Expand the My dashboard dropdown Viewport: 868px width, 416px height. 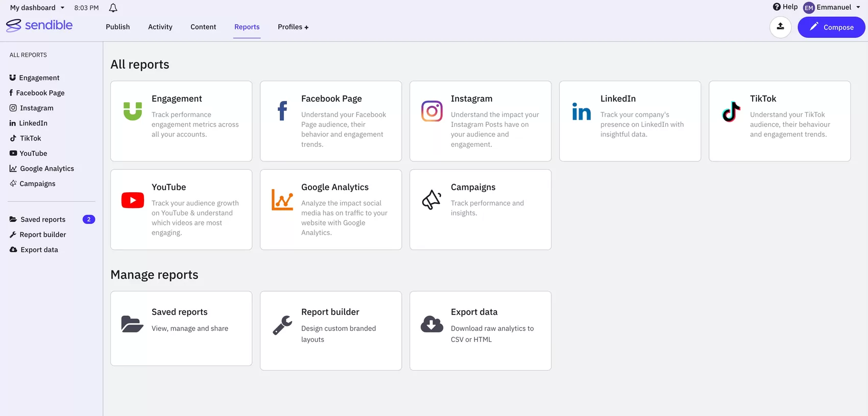[x=37, y=8]
